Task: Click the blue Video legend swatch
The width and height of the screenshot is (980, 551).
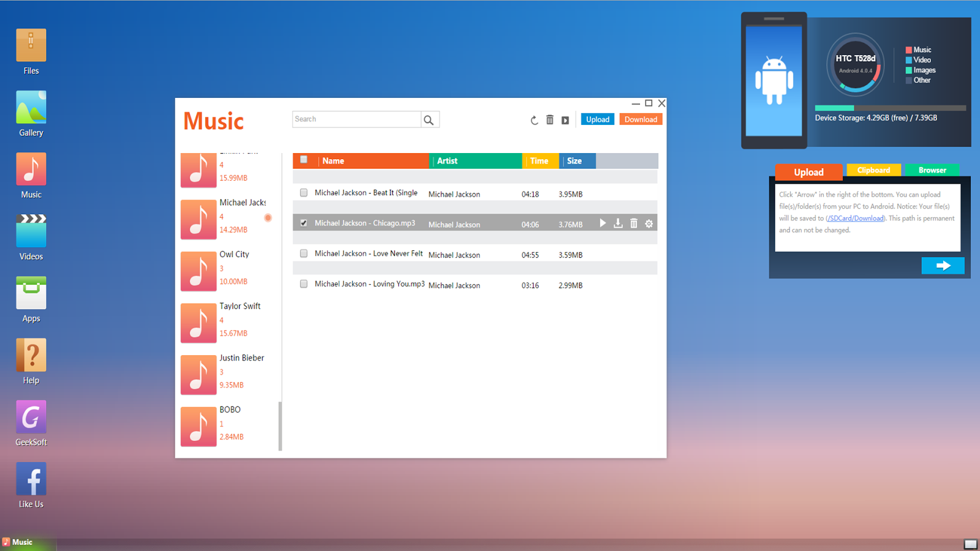Action: click(x=909, y=60)
